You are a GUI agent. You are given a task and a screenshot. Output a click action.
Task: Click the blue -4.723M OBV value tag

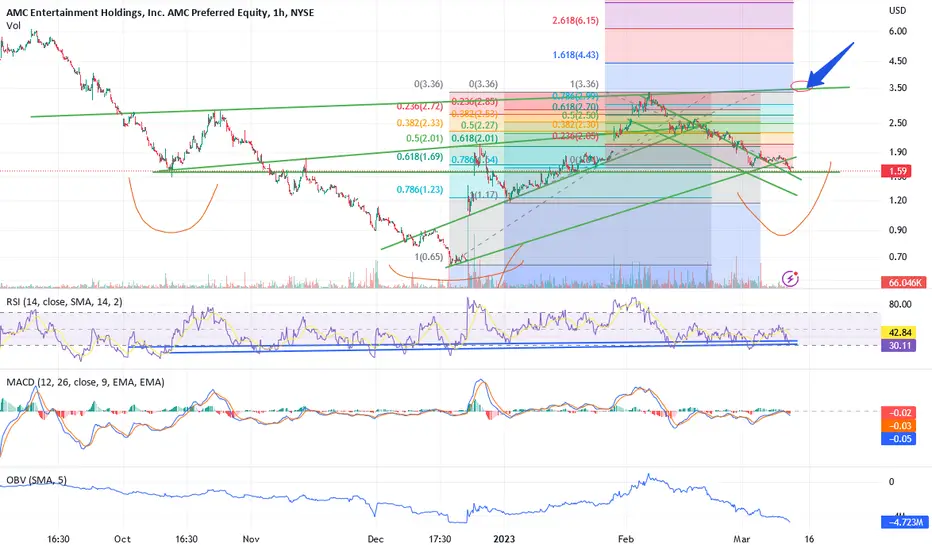905,523
